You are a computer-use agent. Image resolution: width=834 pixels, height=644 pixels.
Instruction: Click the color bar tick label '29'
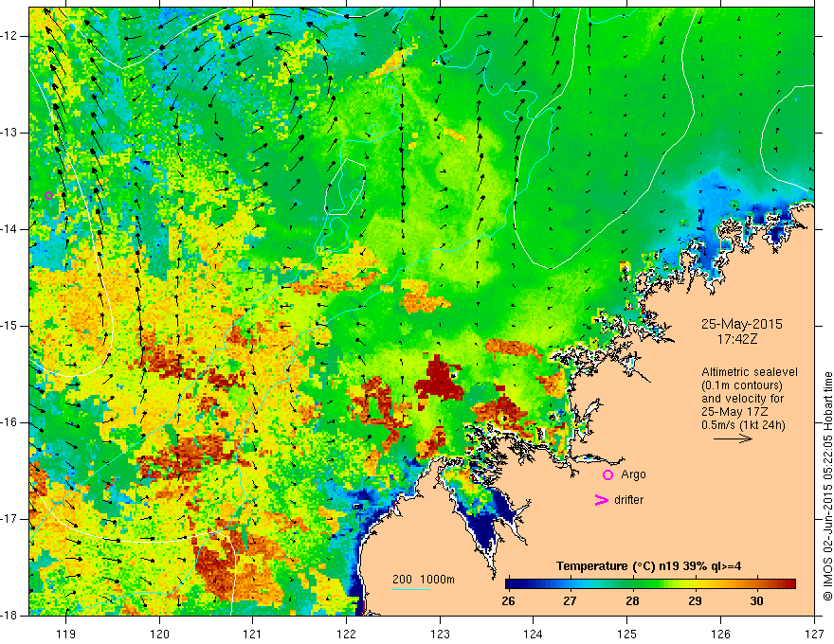tap(695, 601)
